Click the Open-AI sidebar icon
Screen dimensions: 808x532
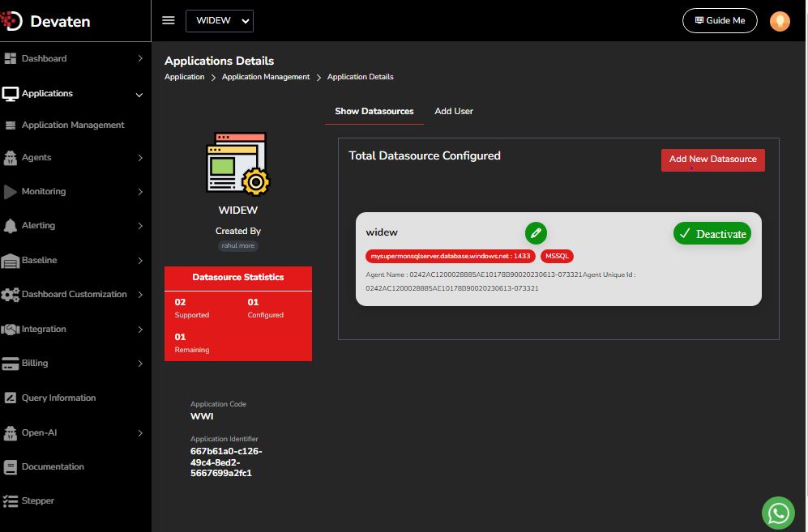click(x=11, y=433)
